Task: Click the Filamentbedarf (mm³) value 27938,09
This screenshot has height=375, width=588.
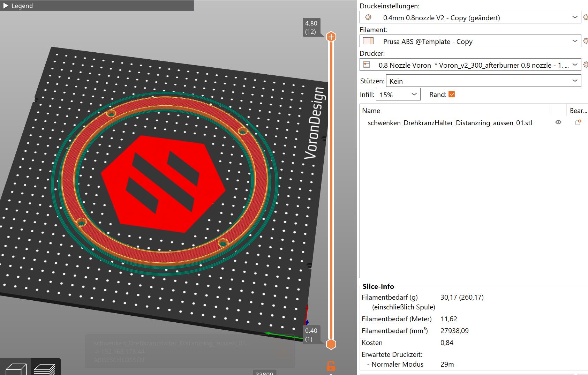Action: pos(454,331)
